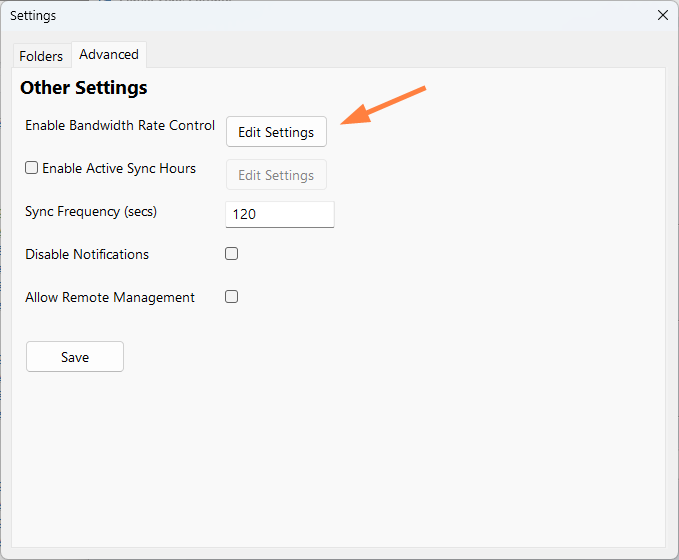Switch to the Folders tab
679x560 pixels.
coord(41,56)
